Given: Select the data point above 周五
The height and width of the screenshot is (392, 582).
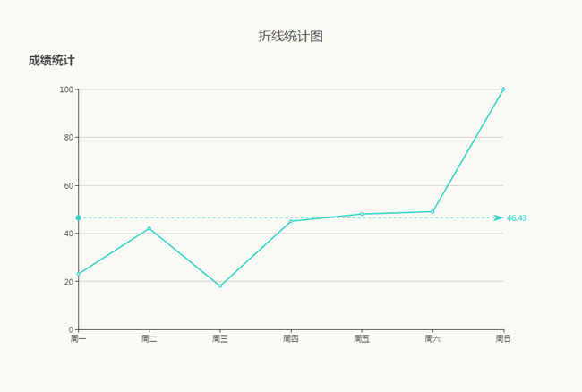Looking at the screenshot, I should pyautogui.click(x=362, y=214).
